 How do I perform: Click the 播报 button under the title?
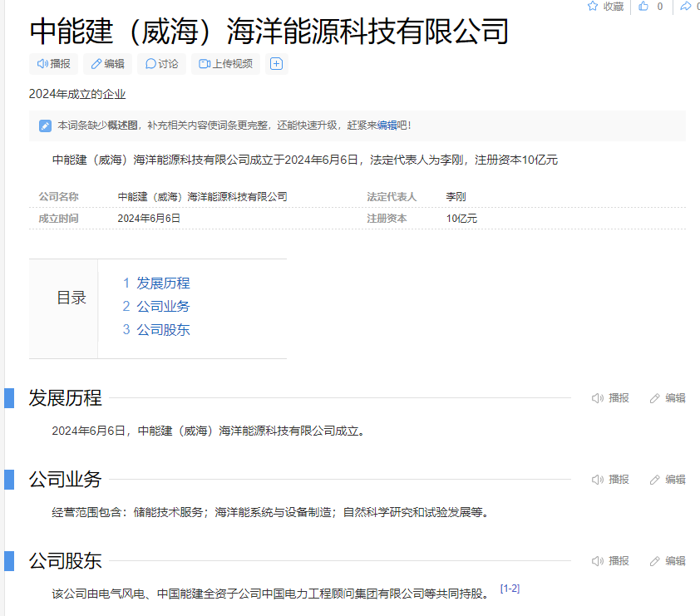[53, 64]
